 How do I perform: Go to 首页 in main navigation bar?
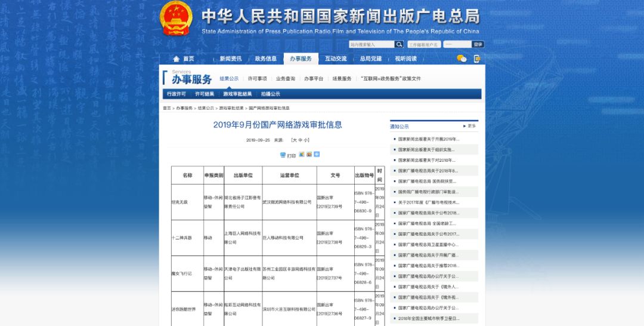click(184, 59)
